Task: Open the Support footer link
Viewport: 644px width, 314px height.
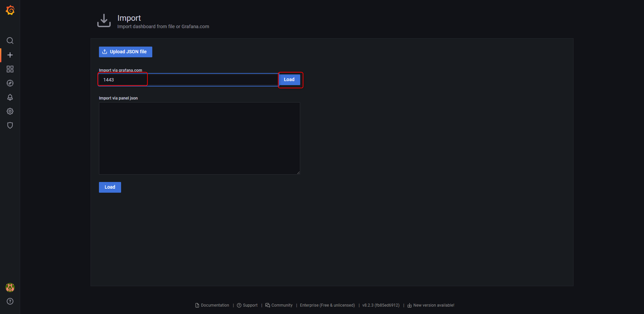Action: pyautogui.click(x=247, y=305)
